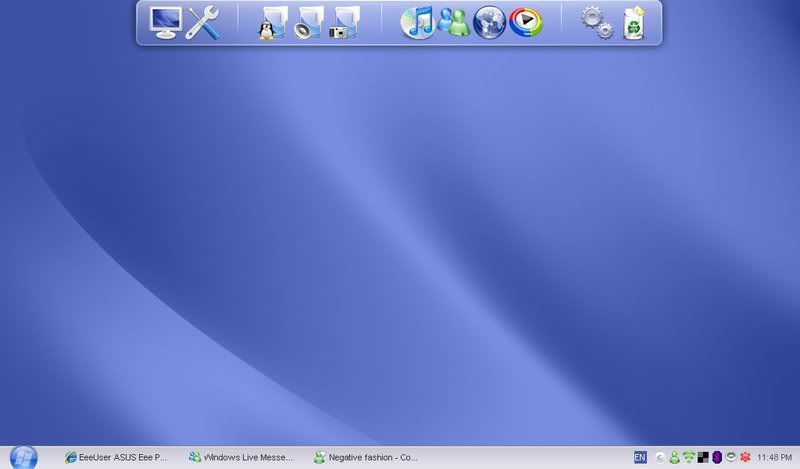
Task: Click the green wireless network tray icon
Action: (x=689, y=457)
